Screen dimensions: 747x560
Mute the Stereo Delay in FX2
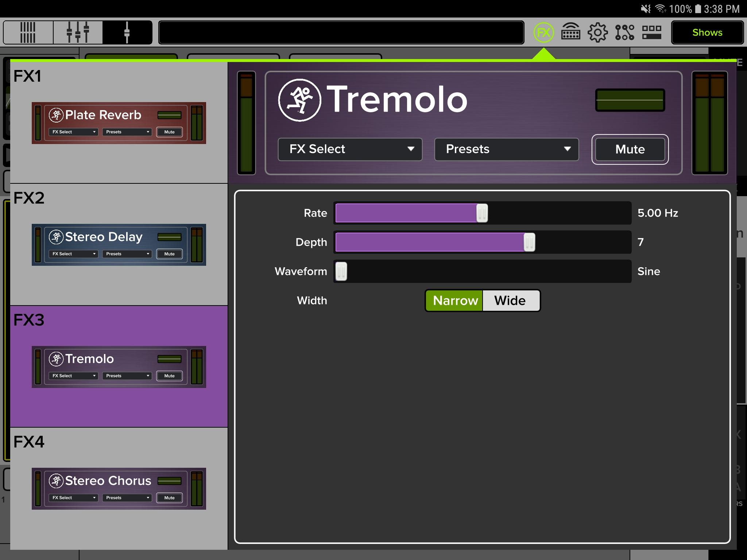169,254
